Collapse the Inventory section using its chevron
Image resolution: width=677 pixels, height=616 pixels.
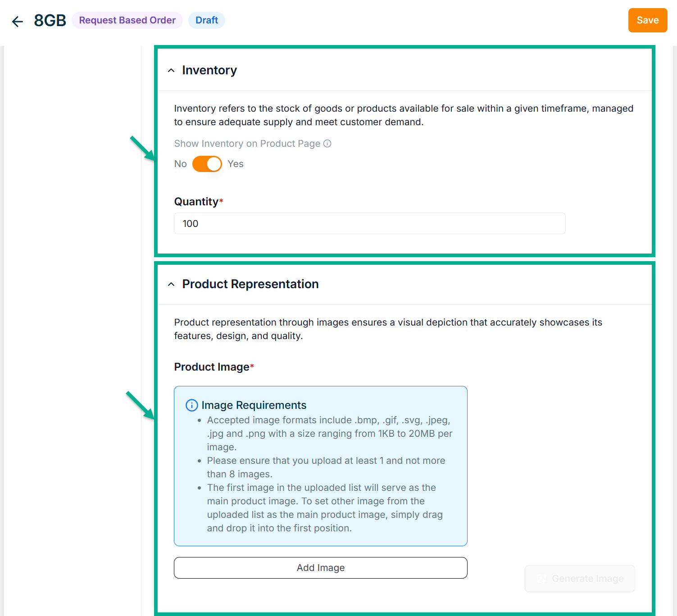click(x=171, y=71)
